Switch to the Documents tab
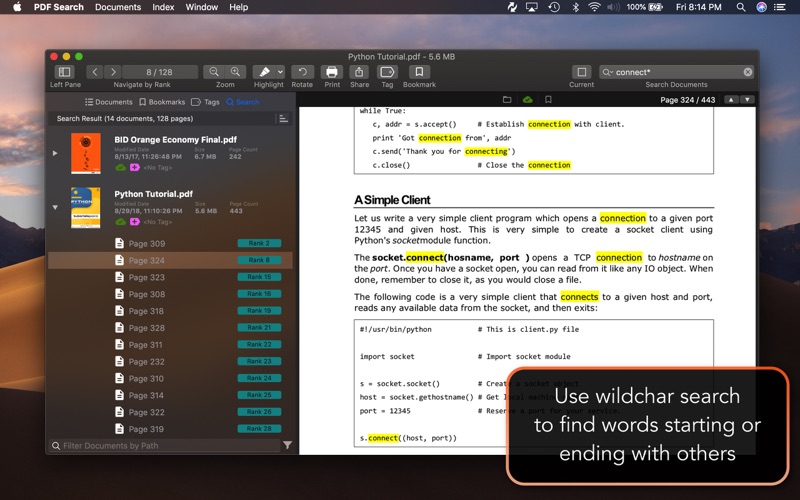The image size is (800, 500). tap(109, 102)
